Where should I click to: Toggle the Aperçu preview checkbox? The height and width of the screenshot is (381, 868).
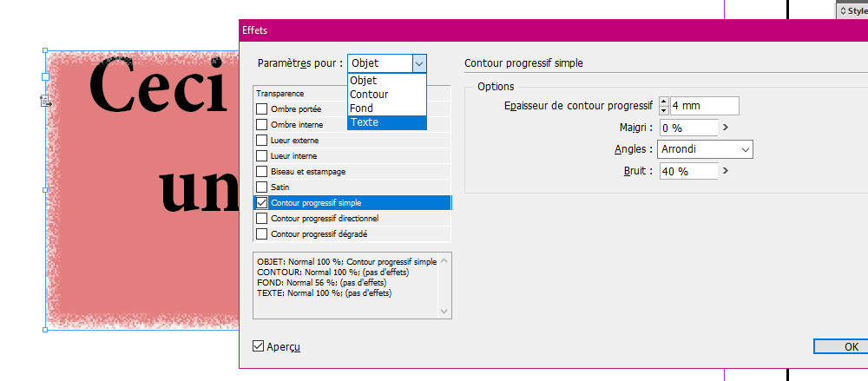tap(258, 346)
